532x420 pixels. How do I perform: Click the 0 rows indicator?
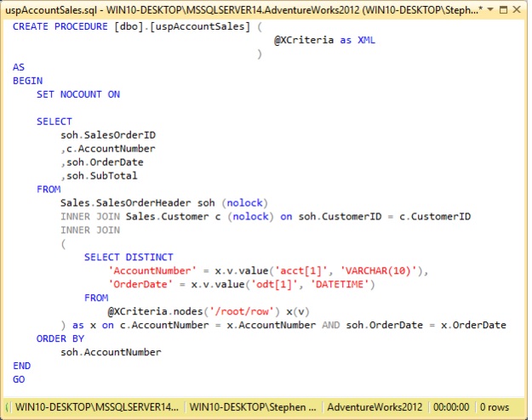[x=495, y=406]
